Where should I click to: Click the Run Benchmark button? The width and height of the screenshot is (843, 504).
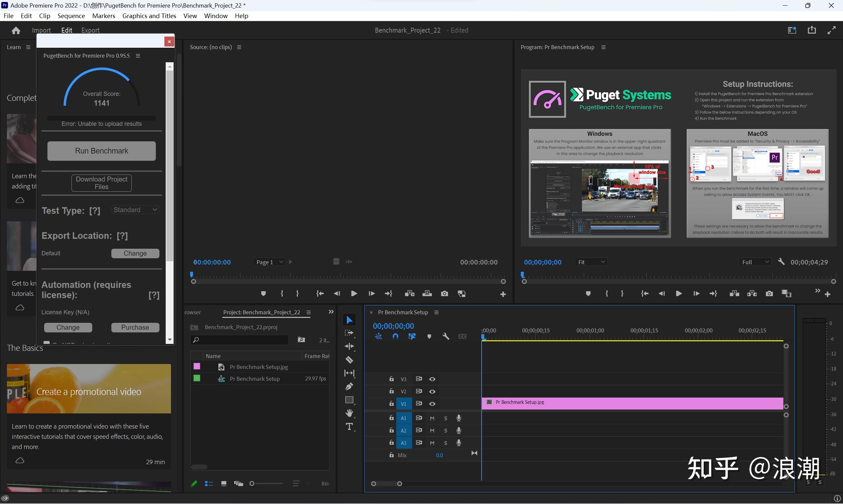point(101,151)
